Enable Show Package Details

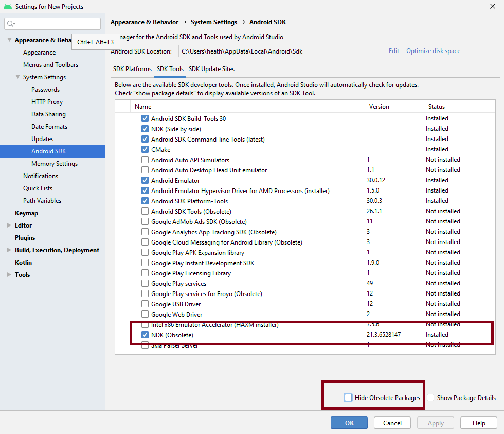coord(431,397)
